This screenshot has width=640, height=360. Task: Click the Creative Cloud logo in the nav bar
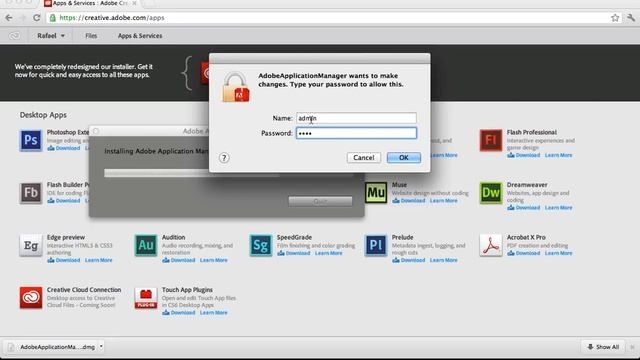click(x=14, y=36)
